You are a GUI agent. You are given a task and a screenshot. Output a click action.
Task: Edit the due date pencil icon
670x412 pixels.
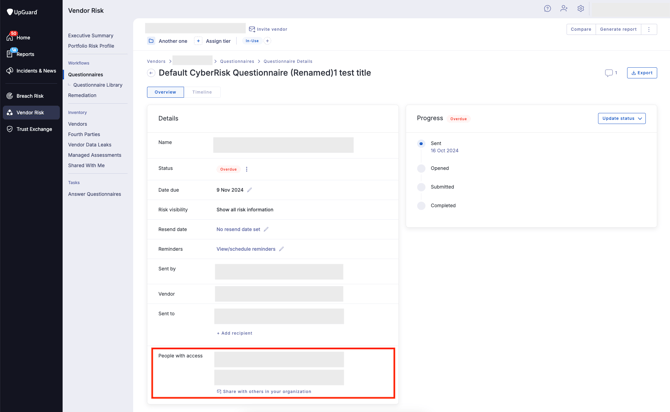coord(250,190)
